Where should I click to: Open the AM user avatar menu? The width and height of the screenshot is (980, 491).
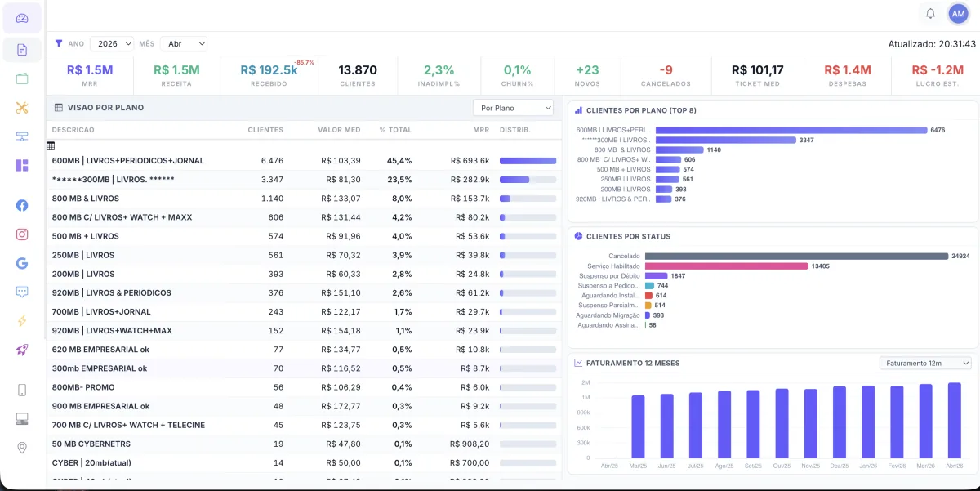pos(958,14)
